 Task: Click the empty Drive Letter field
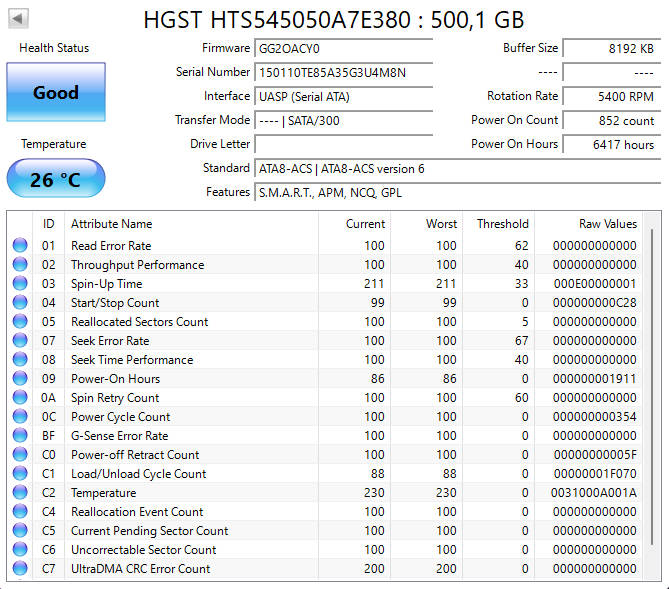pyautogui.click(x=344, y=144)
